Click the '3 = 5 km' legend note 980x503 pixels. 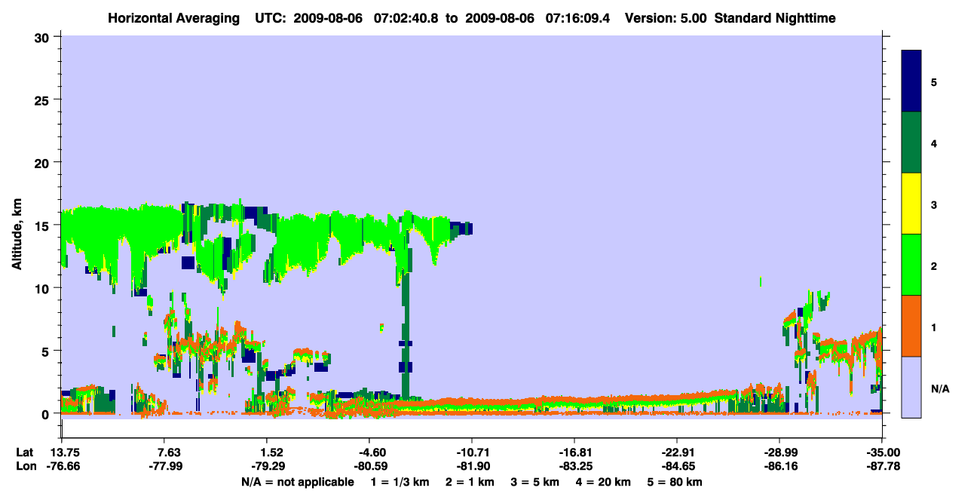535,482
